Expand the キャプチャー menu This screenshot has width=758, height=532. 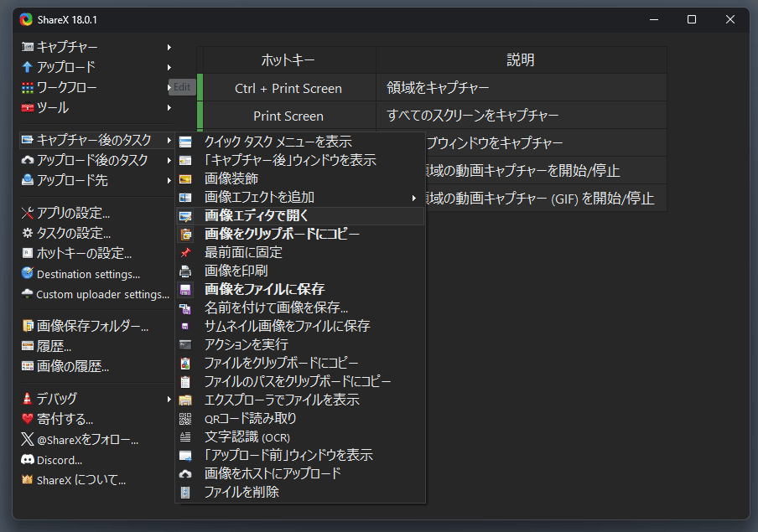67,47
